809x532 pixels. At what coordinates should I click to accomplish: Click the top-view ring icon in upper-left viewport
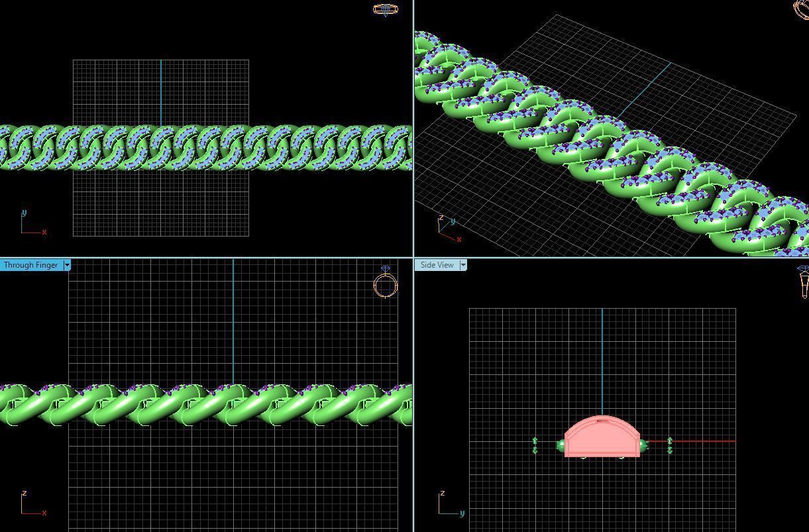click(386, 9)
